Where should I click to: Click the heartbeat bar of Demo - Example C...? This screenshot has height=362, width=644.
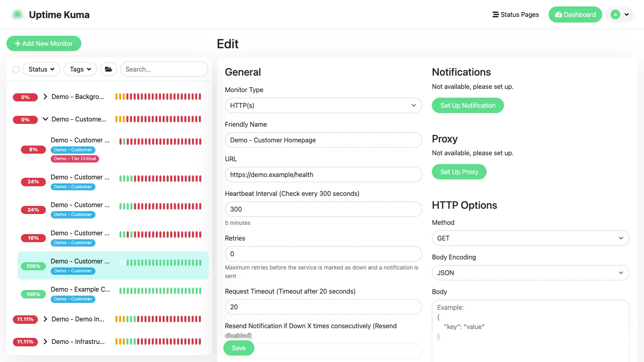coord(160,291)
